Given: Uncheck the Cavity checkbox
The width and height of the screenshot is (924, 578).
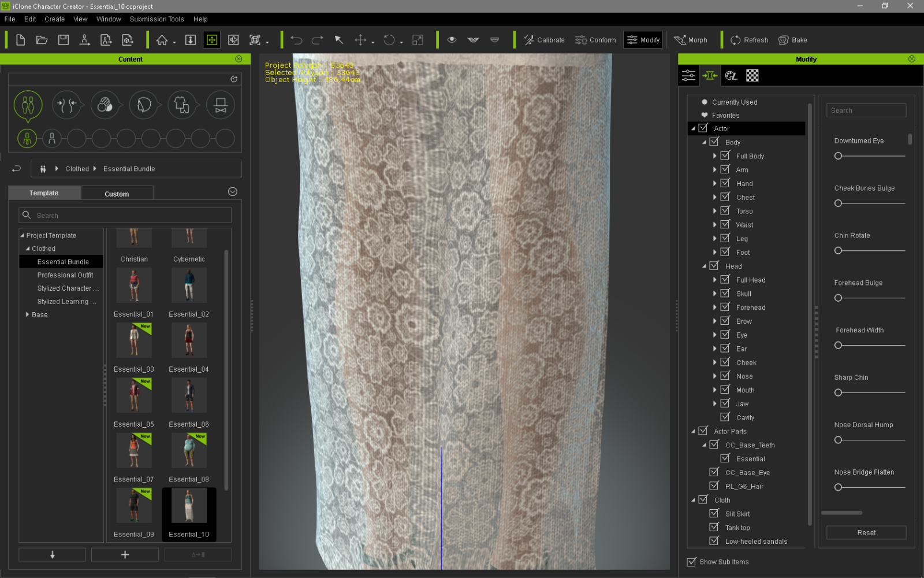Looking at the screenshot, I should tap(725, 417).
